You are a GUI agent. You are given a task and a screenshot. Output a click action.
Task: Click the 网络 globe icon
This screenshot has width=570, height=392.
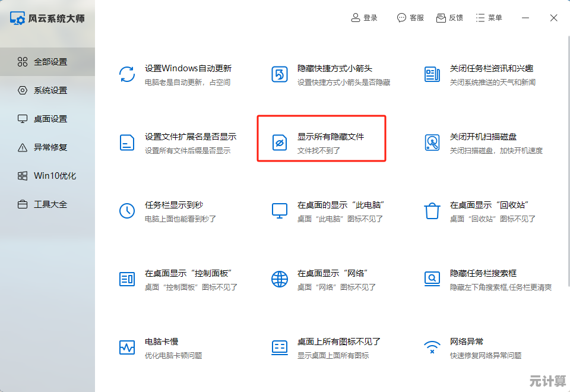[x=279, y=279]
